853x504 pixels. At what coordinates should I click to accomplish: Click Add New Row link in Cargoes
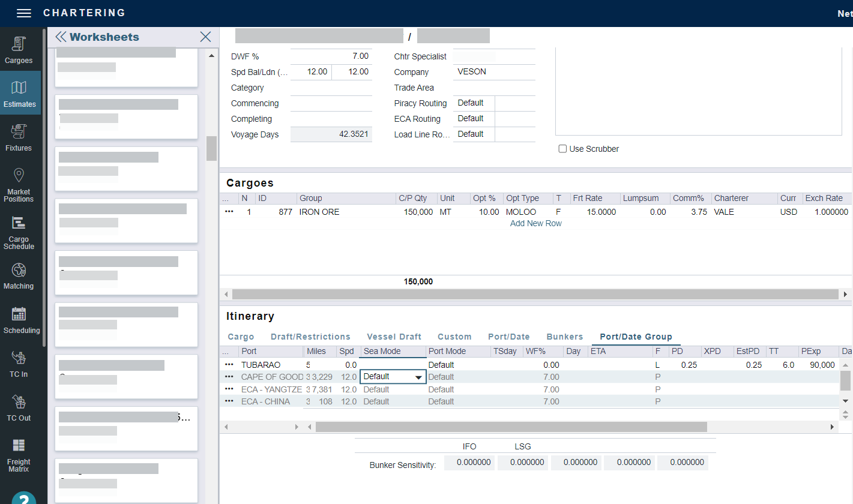pos(535,223)
